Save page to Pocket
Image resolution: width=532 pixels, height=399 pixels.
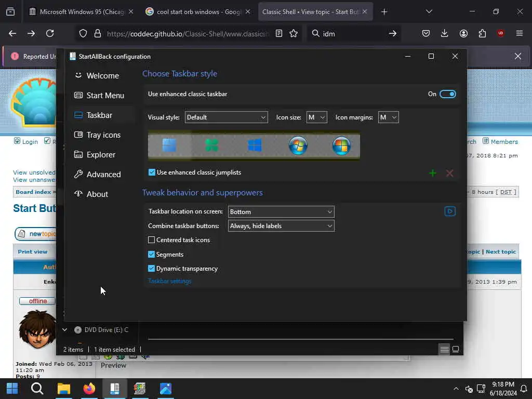click(426, 33)
